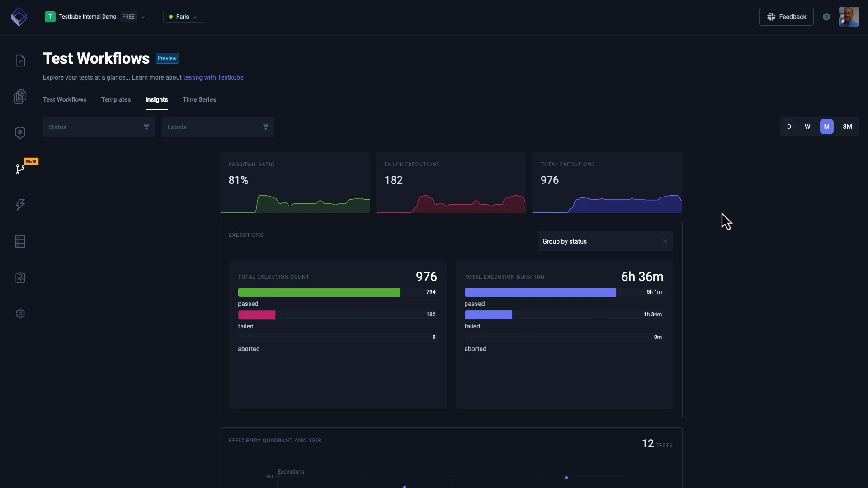868x488 pixels.
Task: Select the W (week) time range
Action: pyautogui.click(x=807, y=127)
